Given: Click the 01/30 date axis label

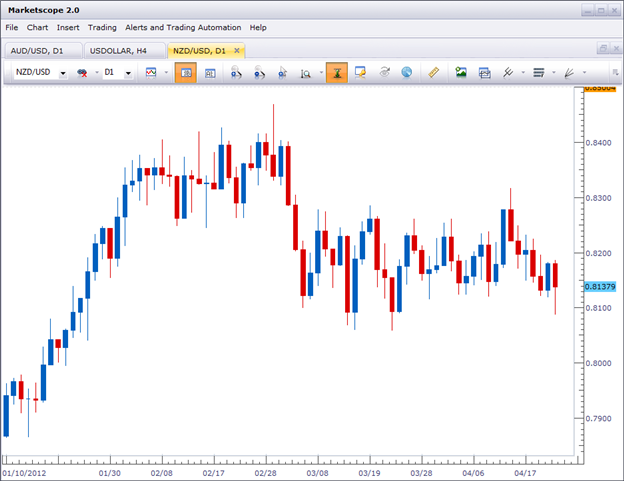Looking at the screenshot, I should point(109,473).
